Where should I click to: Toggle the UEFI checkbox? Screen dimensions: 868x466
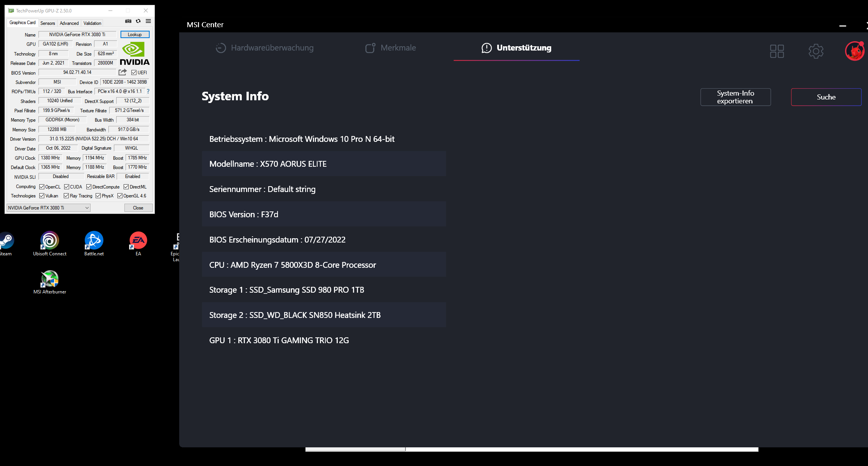[134, 73]
